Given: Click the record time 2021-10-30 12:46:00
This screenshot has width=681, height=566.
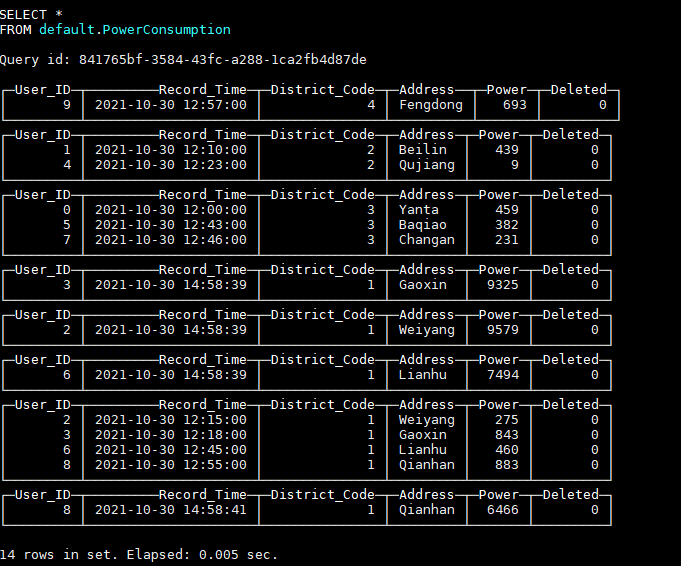Looking at the screenshot, I should (x=171, y=240).
